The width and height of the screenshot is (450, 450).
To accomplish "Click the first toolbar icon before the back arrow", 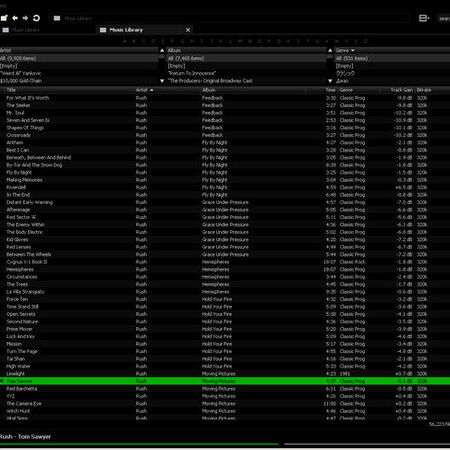I will click(x=4, y=18).
